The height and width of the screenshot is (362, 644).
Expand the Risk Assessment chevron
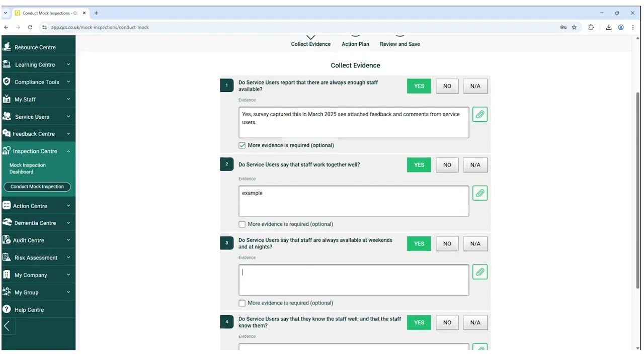tap(68, 257)
